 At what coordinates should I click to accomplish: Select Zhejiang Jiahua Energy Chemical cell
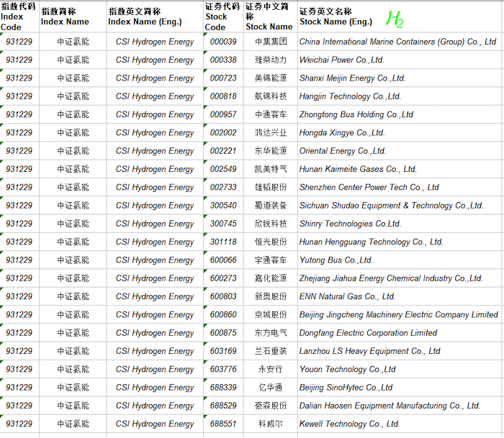(x=400, y=278)
